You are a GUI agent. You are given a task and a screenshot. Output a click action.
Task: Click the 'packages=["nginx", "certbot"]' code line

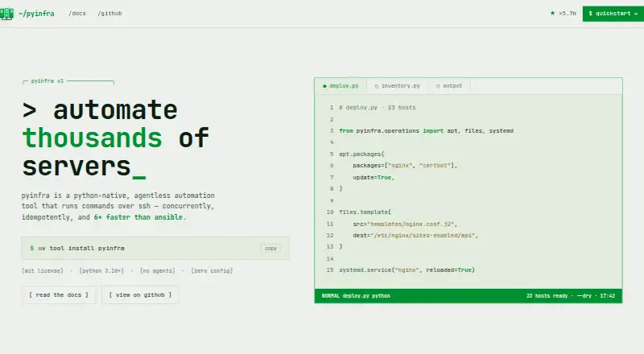[x=405, y=166]
